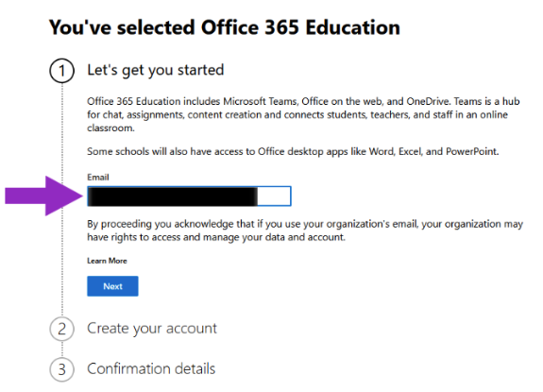This screenshot has width=543, height=392.
Task: Click the Email field label
Action: tap(98, 178)
